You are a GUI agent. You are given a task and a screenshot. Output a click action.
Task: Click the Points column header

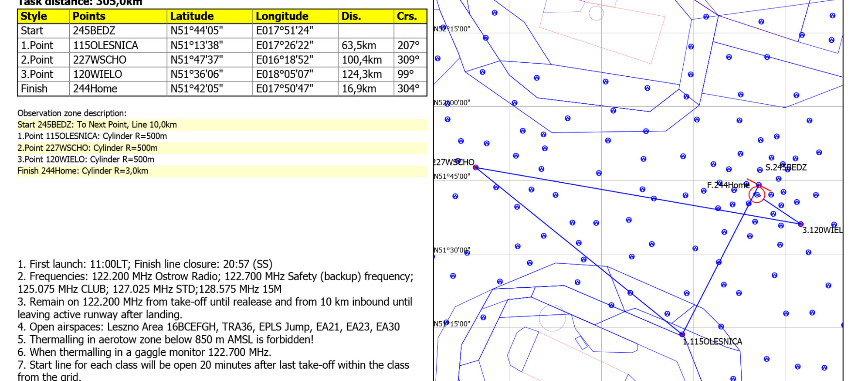pyautogui.click(x=89, y=16)
